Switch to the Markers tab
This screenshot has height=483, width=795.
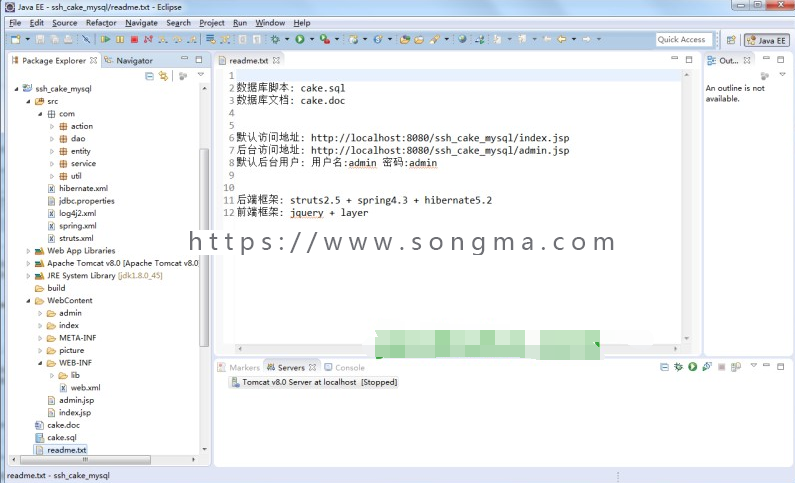pyautogui.click(x=238, y=367)
